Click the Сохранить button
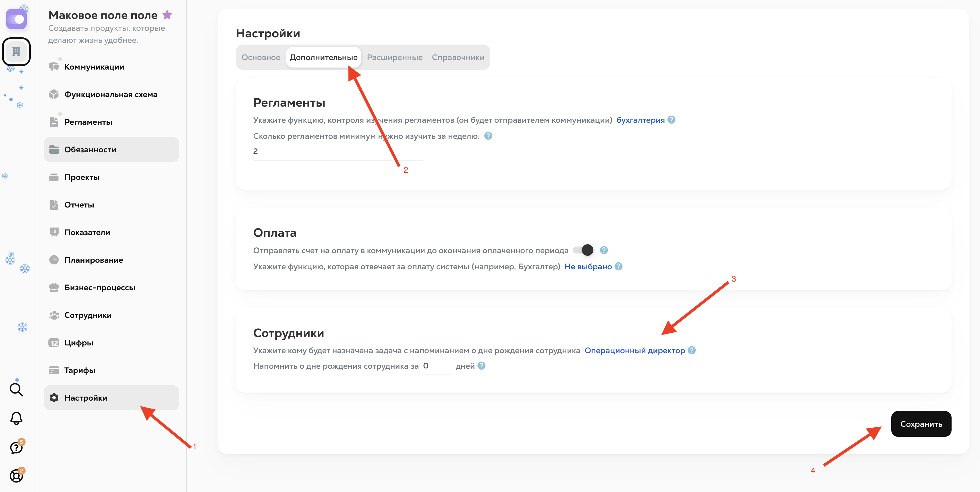 point(921,424)
